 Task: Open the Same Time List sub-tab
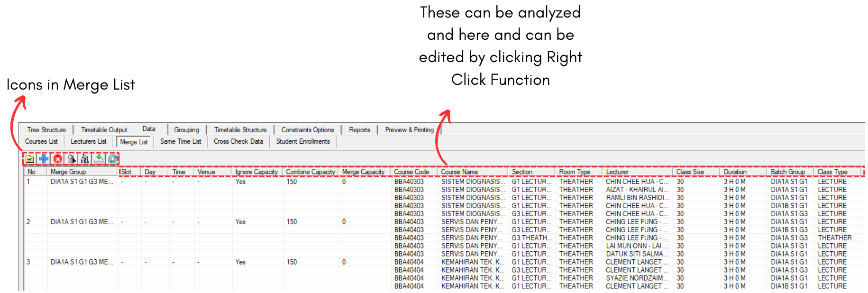coord(181,141)
